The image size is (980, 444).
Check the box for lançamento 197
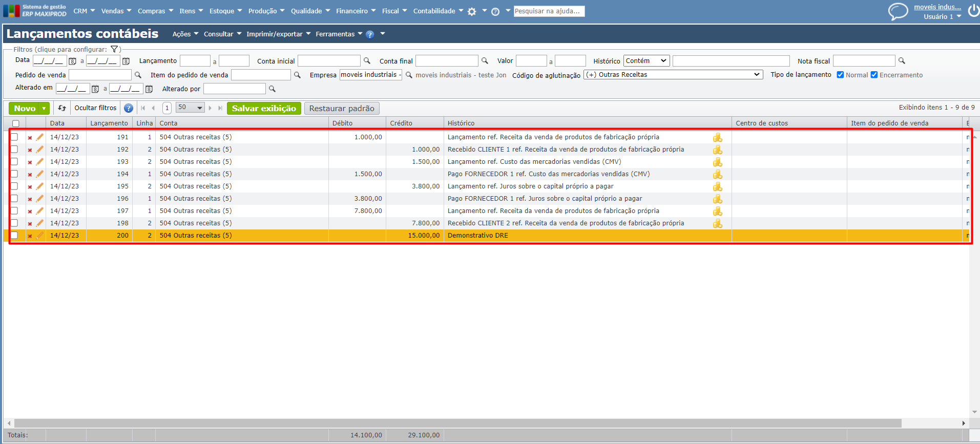tap(14, 210)
